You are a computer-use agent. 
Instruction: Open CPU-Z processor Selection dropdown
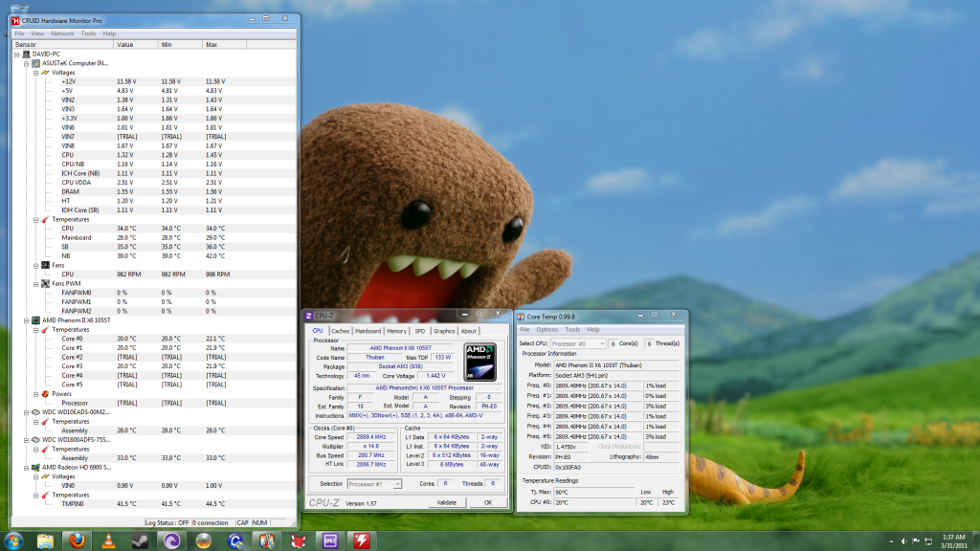397,484
